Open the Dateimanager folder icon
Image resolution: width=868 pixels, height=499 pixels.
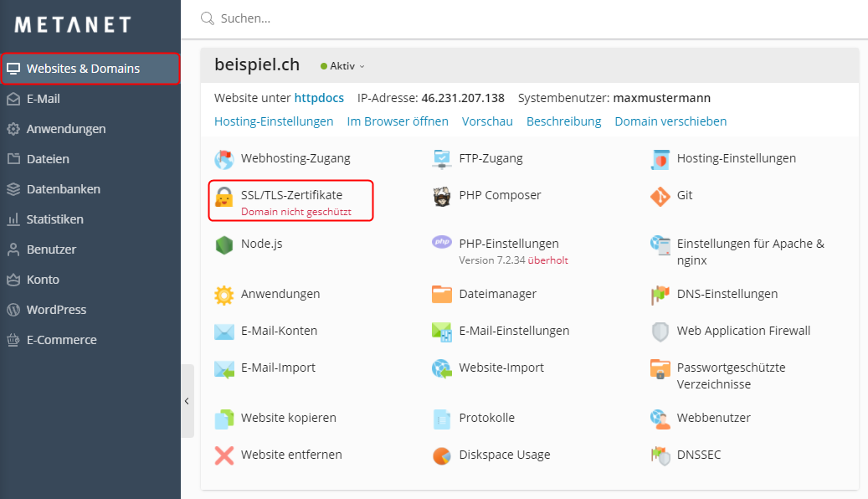(442, 294)
